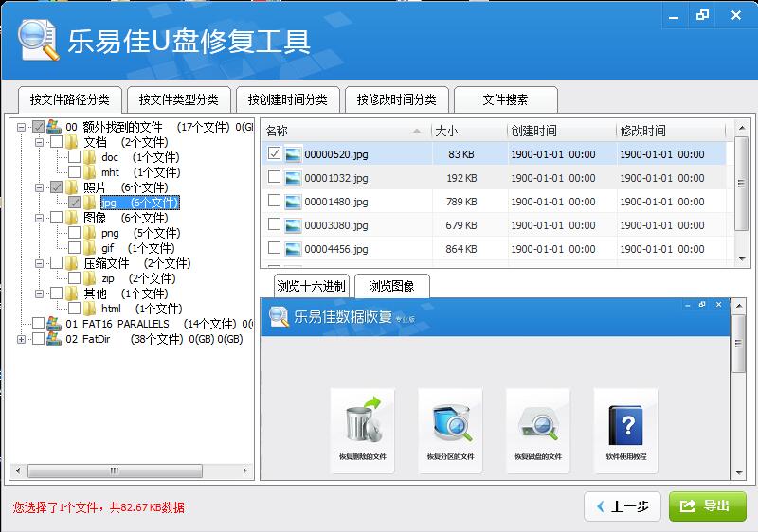Open the 浏览十六进制 tab
The width and height of the screenshot is (758, 532).
tap(312, 286)
